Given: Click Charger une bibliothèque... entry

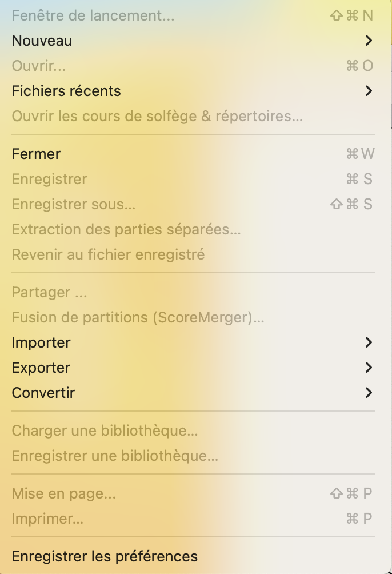Looking at the screenshot, I should (105, 431).
